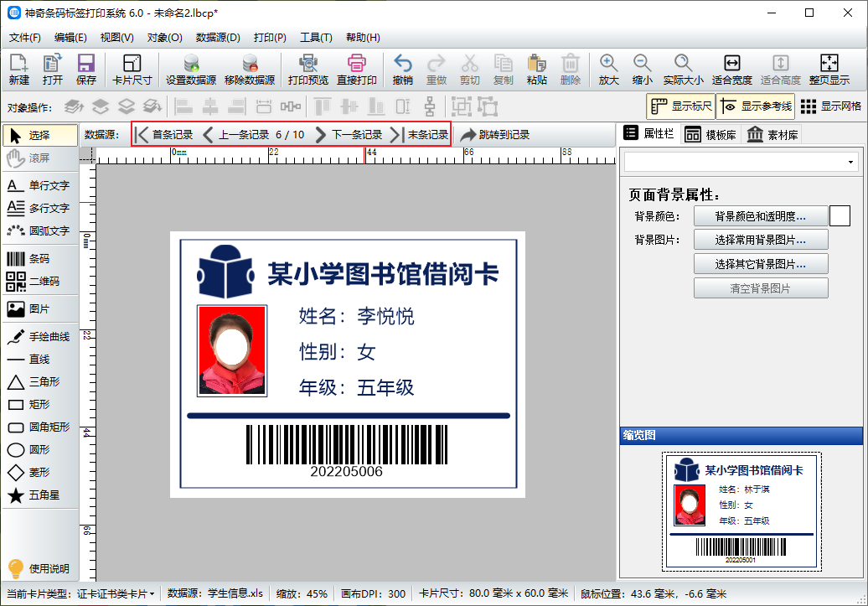Switch to the 属性栏 tab

[648, 133]
